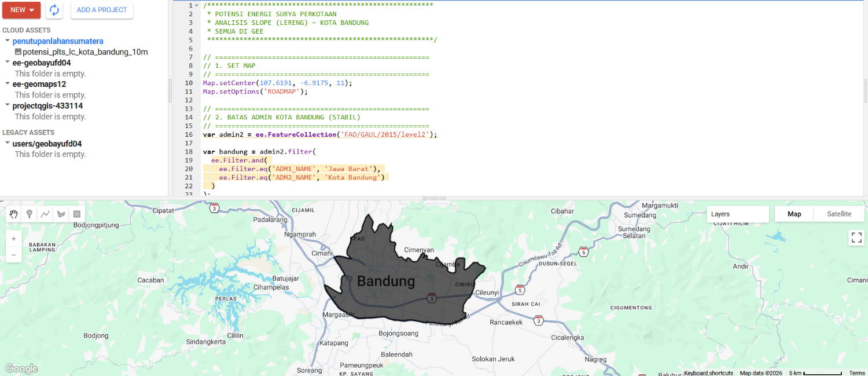Collapse the penutupanlahansumatera asset folder
Viewport: 868px width, 376px height.
[6, 41]
